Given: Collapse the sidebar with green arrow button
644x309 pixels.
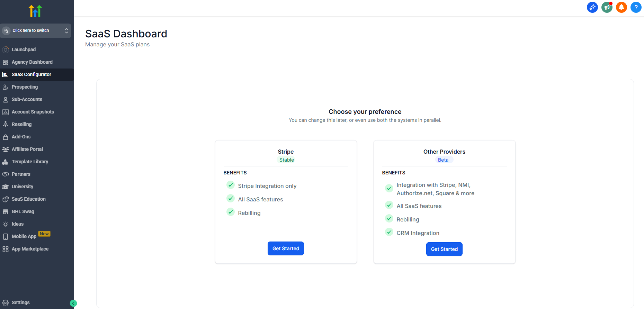Looking at the screenshot, I should [x=73, y=303].
